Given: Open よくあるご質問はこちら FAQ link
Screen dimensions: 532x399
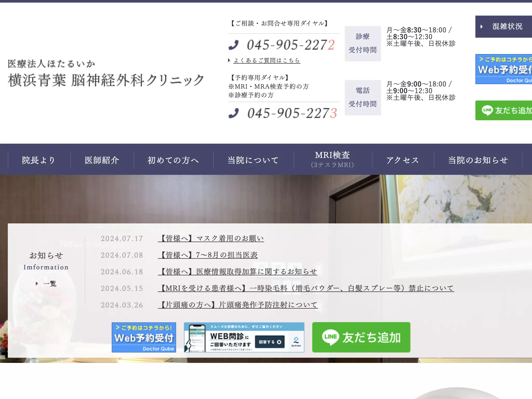Looking at the screenshot, I should [x=267, y=60].
